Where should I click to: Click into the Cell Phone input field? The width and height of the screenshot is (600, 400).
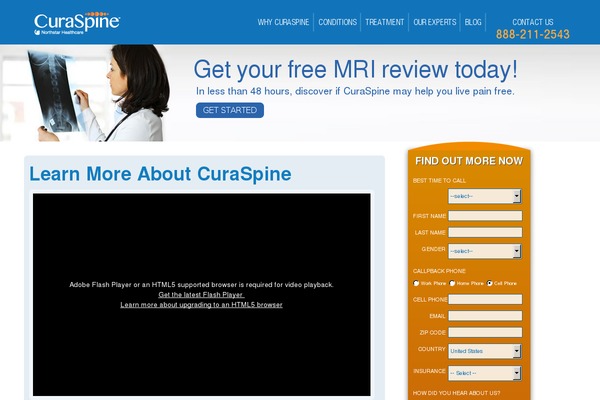(x=485, y=299)
